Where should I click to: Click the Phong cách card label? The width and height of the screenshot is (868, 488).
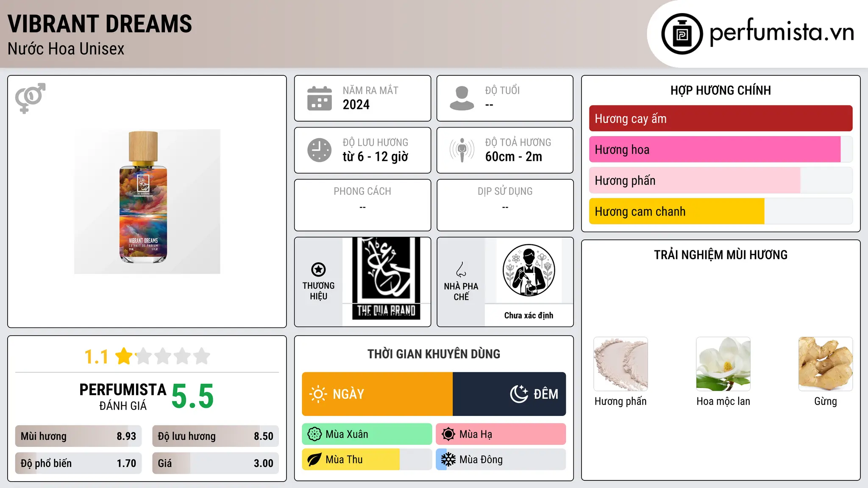(x=362, y=191)
